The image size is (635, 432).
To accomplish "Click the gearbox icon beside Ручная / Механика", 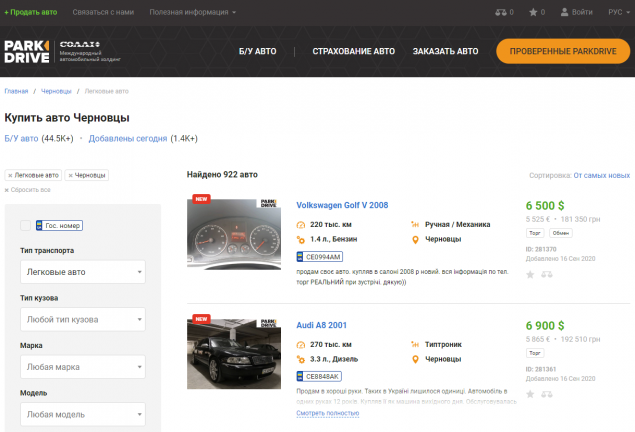I will point(415,224).
